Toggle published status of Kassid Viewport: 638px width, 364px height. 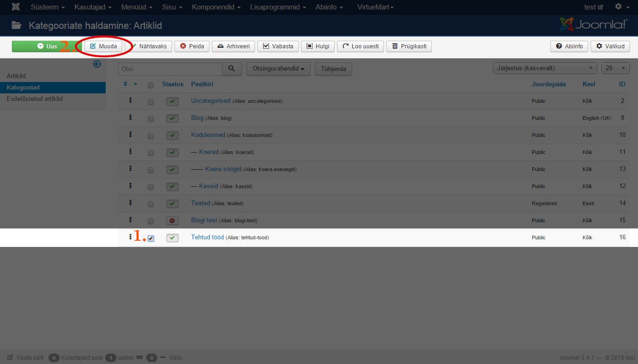click(x=173, y=187)
